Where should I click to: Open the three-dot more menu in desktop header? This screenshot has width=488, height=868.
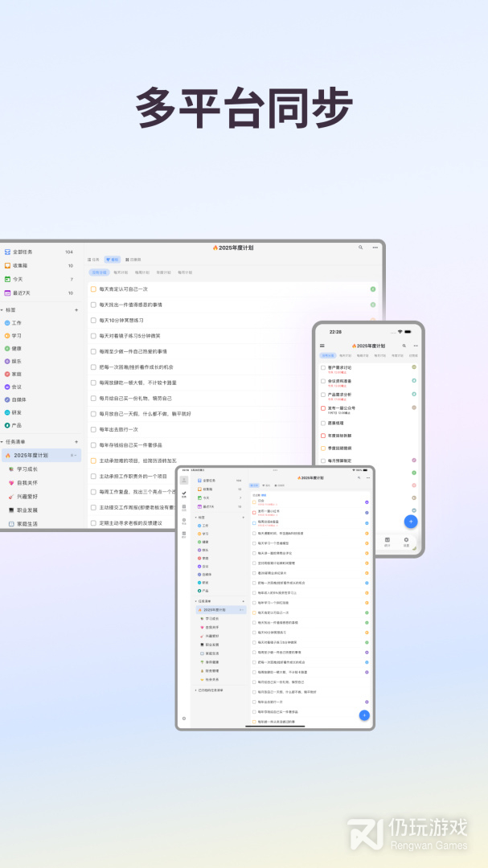pos(375,248)
